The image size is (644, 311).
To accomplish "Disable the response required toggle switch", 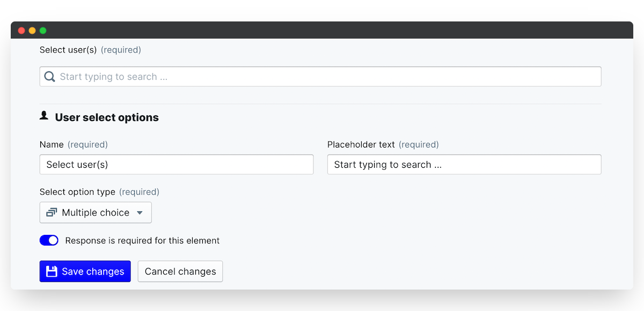I will tap(49, 241).
